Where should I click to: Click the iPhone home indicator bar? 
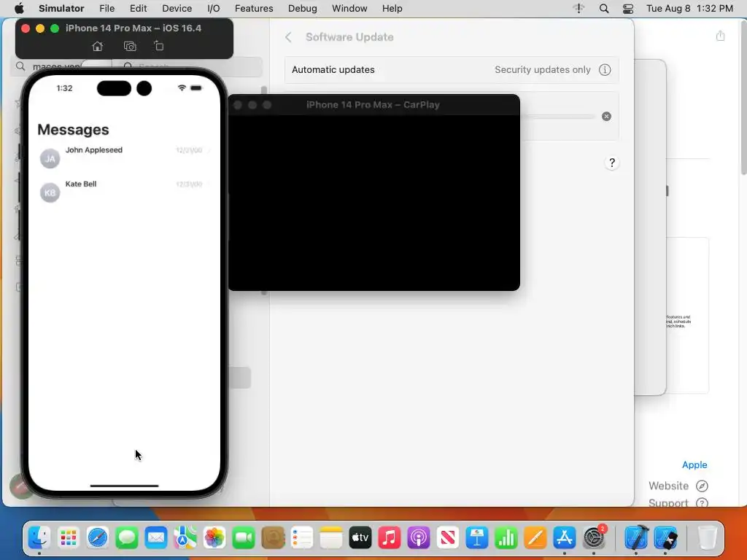coord(124,486)
